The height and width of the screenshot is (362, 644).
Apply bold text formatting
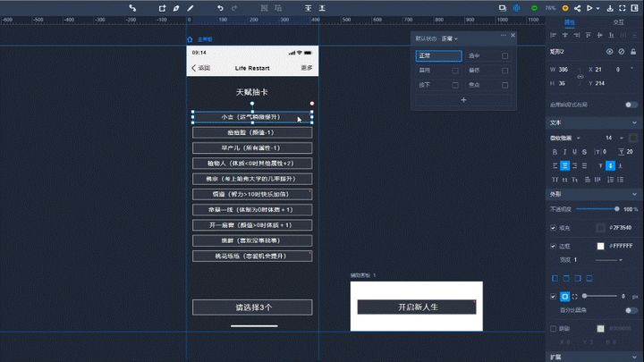(555, 152)
